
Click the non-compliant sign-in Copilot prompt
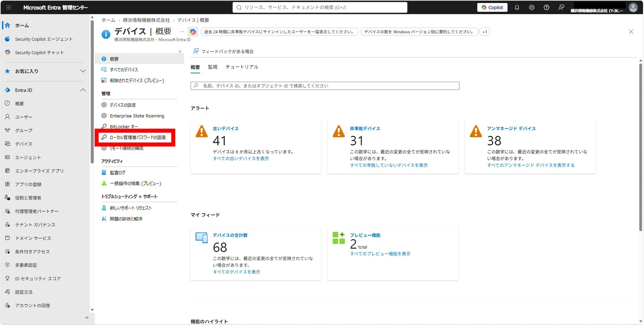click(x=279, y=32)
